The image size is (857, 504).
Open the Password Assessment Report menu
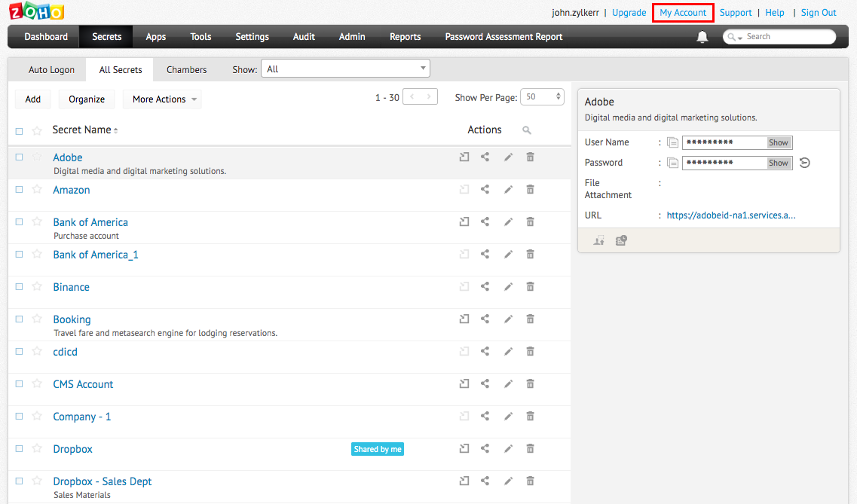(x=503, y=37)
